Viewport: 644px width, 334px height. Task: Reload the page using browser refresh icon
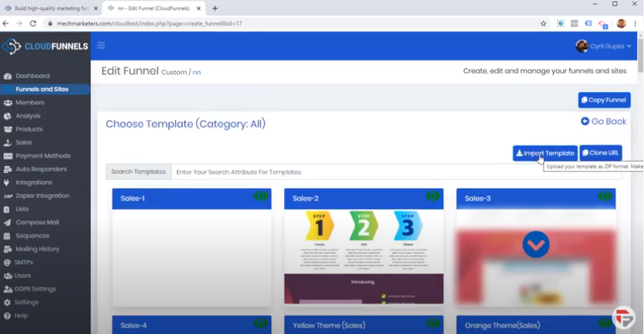click(33, 23)
